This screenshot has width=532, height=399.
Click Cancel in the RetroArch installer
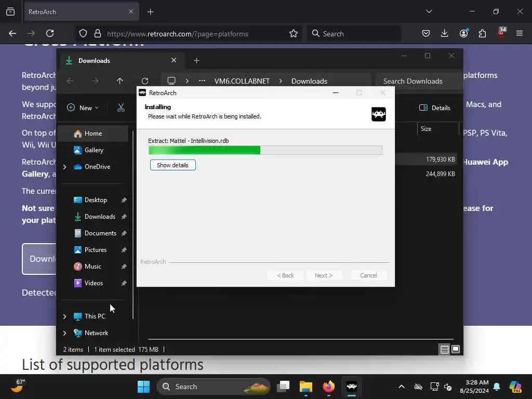pos(368,275)
